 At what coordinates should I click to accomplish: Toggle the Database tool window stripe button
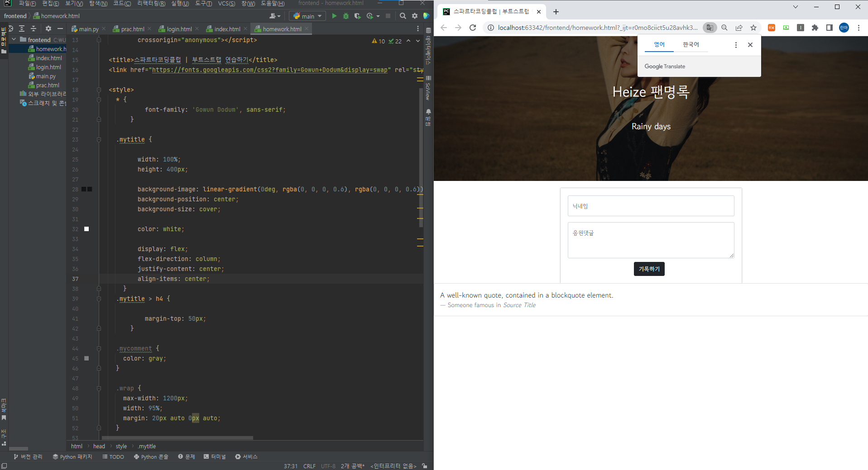click(x=428, y=47)
